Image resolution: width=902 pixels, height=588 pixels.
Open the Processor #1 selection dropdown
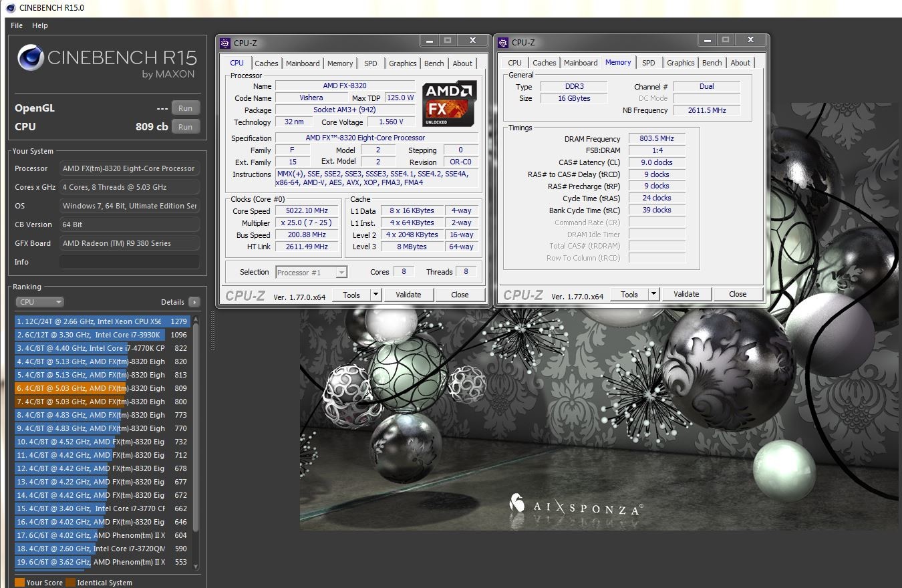click(x=311, y=272)
